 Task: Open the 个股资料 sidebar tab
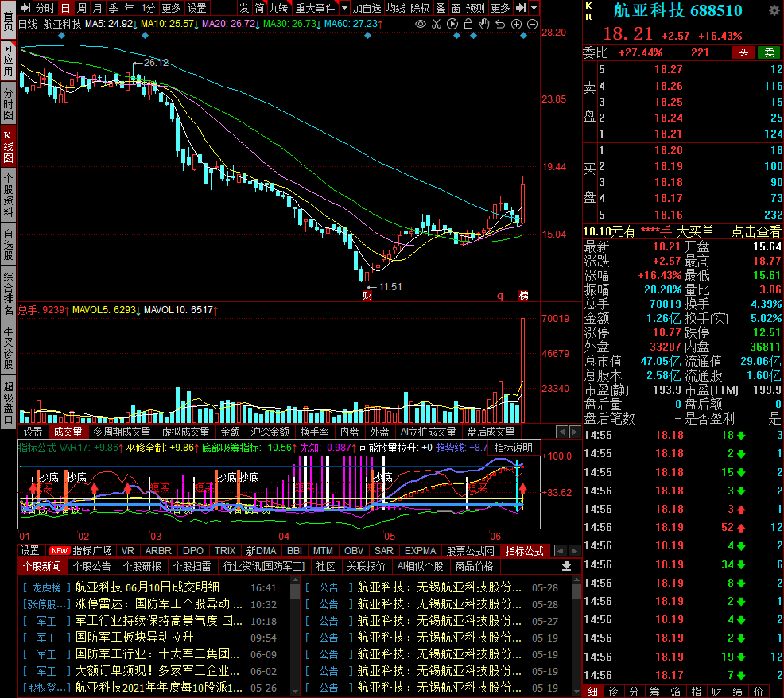8,196
